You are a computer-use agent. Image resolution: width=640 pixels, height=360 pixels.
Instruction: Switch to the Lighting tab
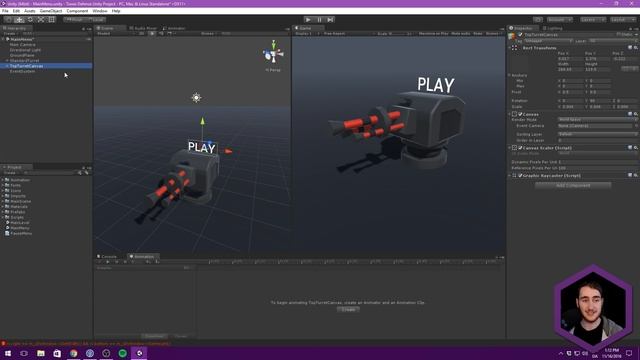click(x=553, y=28)
